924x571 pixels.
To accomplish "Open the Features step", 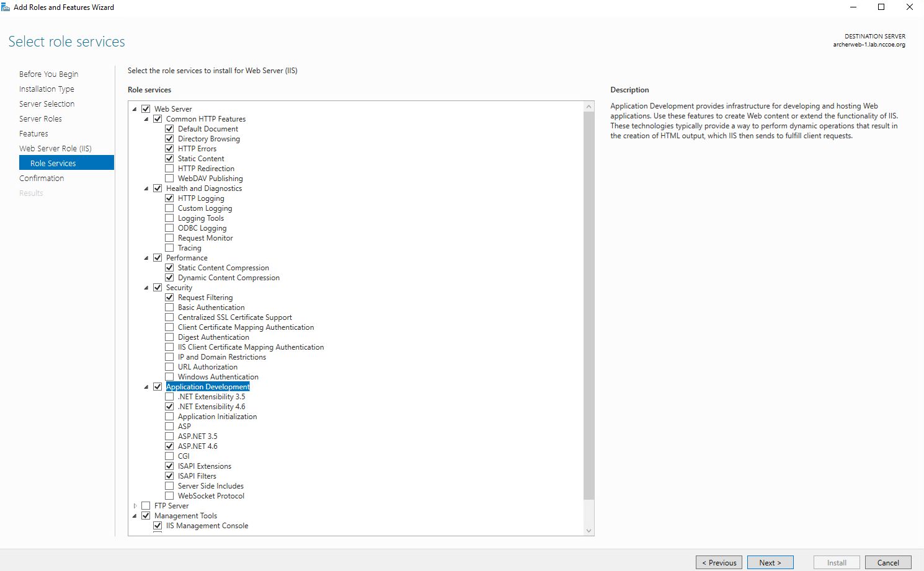I will (x=33, y=133).
